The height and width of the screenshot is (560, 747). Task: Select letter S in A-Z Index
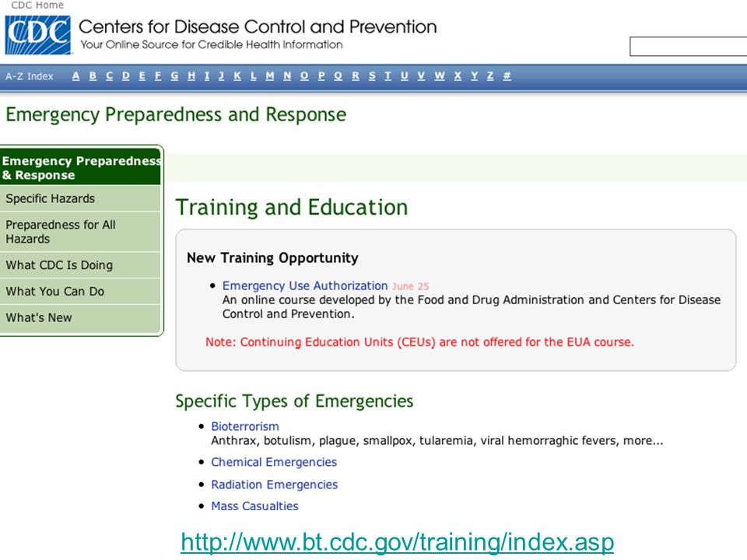pos(372,75)
